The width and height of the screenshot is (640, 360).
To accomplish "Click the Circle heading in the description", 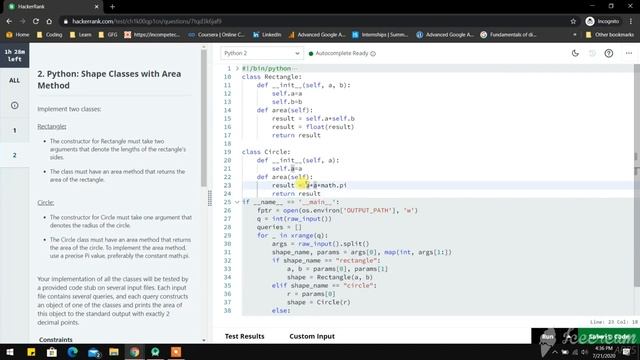I will pos(46,202).
